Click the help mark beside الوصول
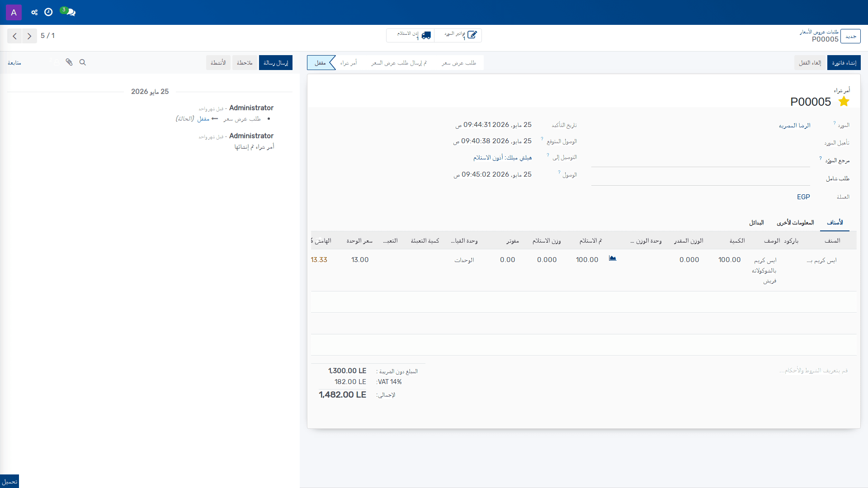 click(x=559, y=172)
